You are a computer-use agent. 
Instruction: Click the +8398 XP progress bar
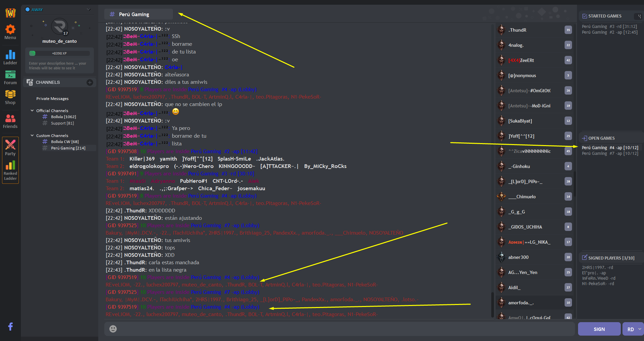click(x=60, y=53)
